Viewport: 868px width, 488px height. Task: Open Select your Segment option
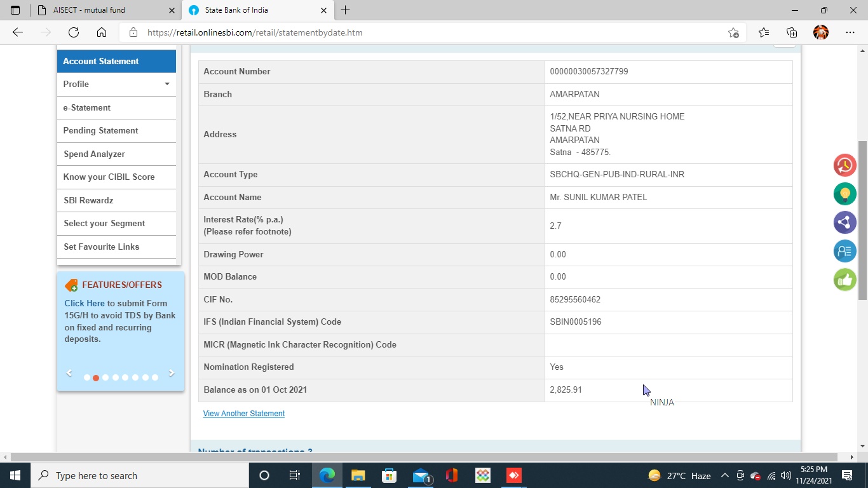[116, 223]
